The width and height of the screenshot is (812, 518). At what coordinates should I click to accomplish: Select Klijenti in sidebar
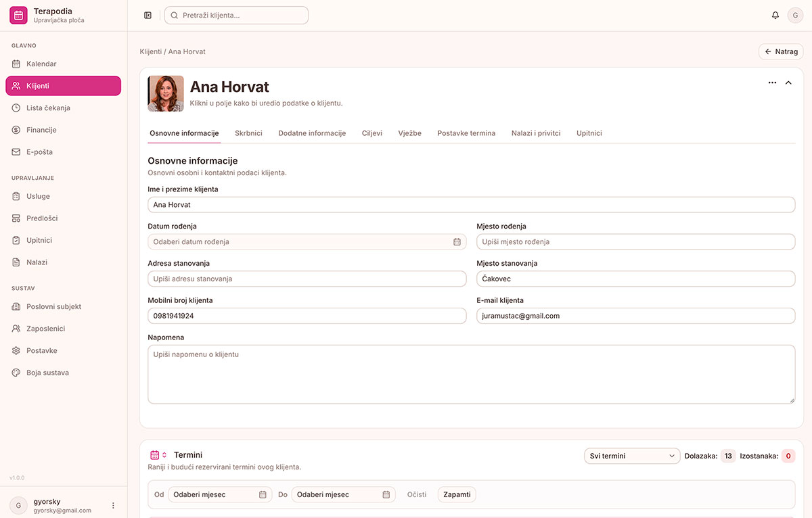64,86
